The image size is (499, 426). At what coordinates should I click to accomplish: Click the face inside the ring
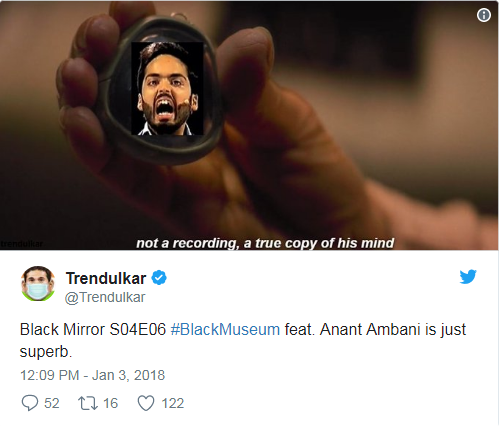[167, 88]
